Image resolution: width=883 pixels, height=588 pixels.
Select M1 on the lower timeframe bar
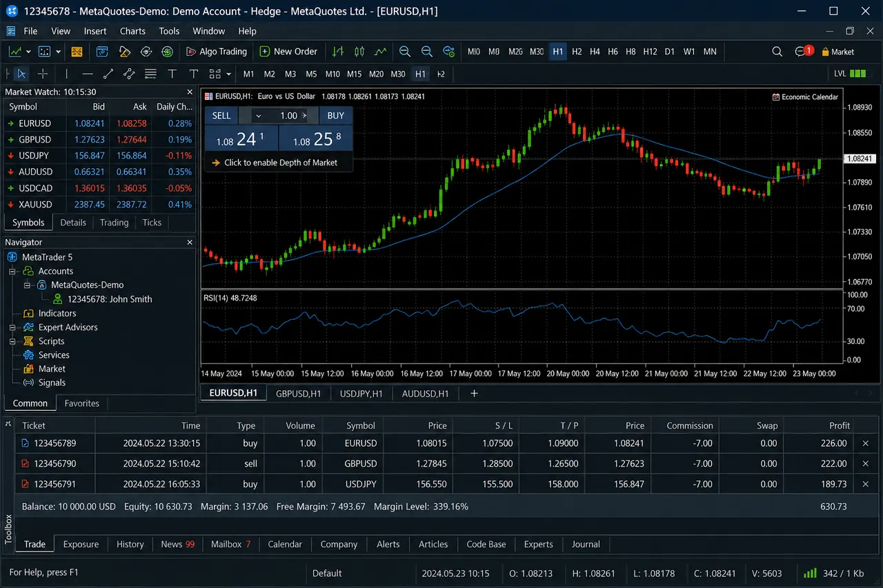coord(248,74)
